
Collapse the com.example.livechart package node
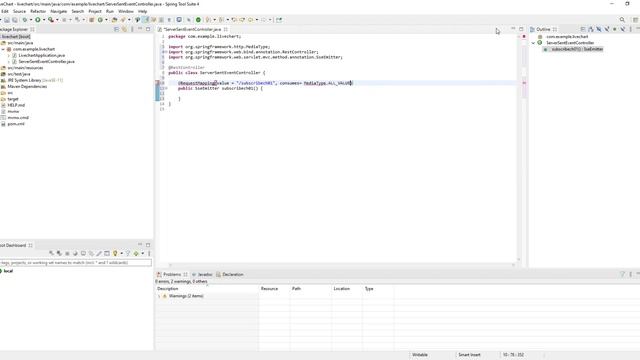3,49
